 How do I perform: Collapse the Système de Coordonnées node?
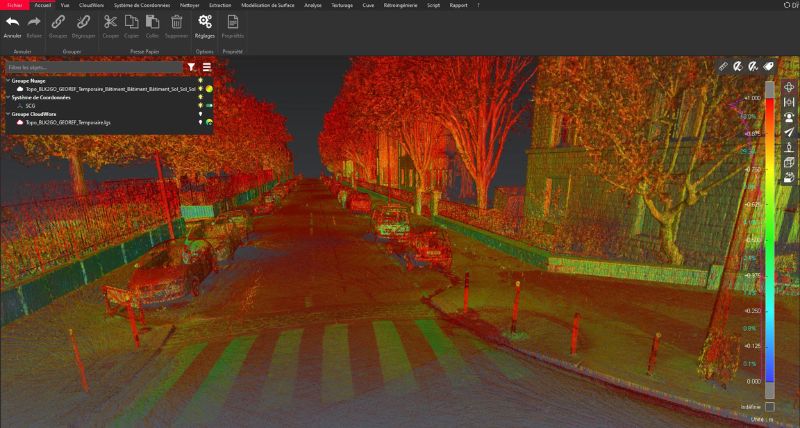pyautogui.click(x=8, y=97)
